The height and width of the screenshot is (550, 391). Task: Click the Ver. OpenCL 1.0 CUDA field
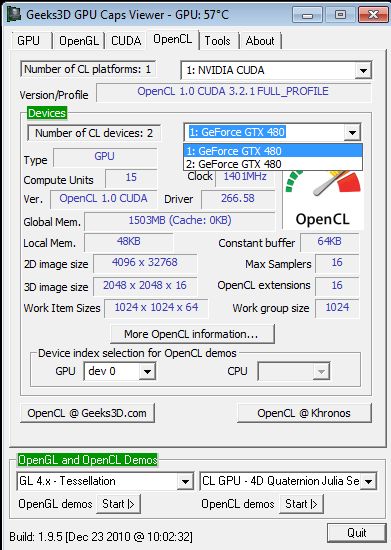(103, 199)
